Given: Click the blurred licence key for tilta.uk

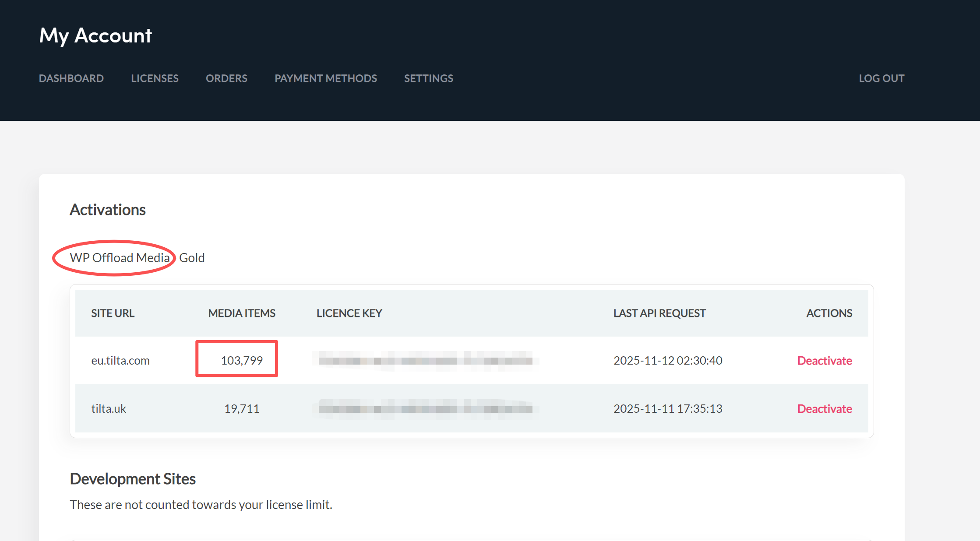Looking at the screenshot, I should coord(425,409).
